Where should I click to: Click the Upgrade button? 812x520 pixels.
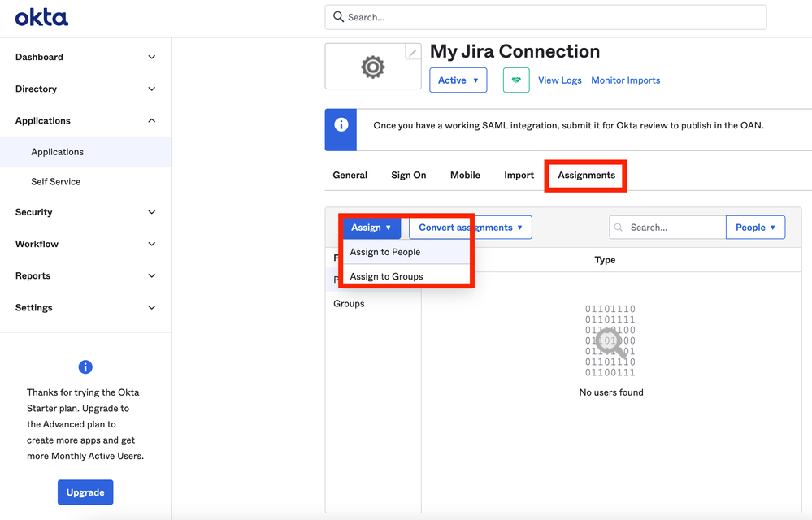(85, 492)
